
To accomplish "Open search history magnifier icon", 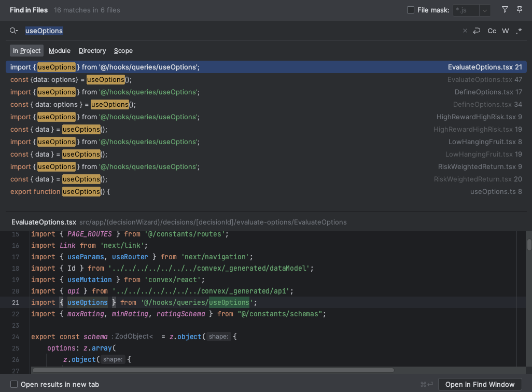I will [13, 31].
